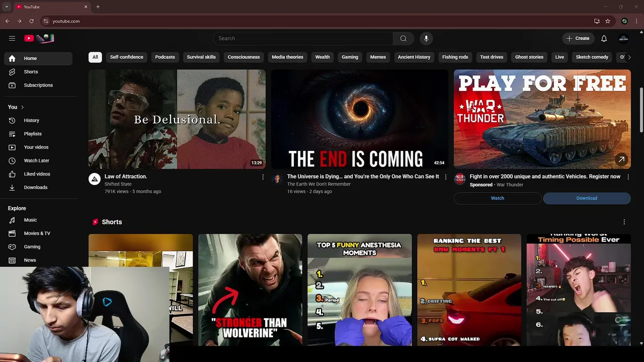Image resolution: width=644 pixels, height=362 pixels.
Task: Open News under Explore
Action: point(38,260)
